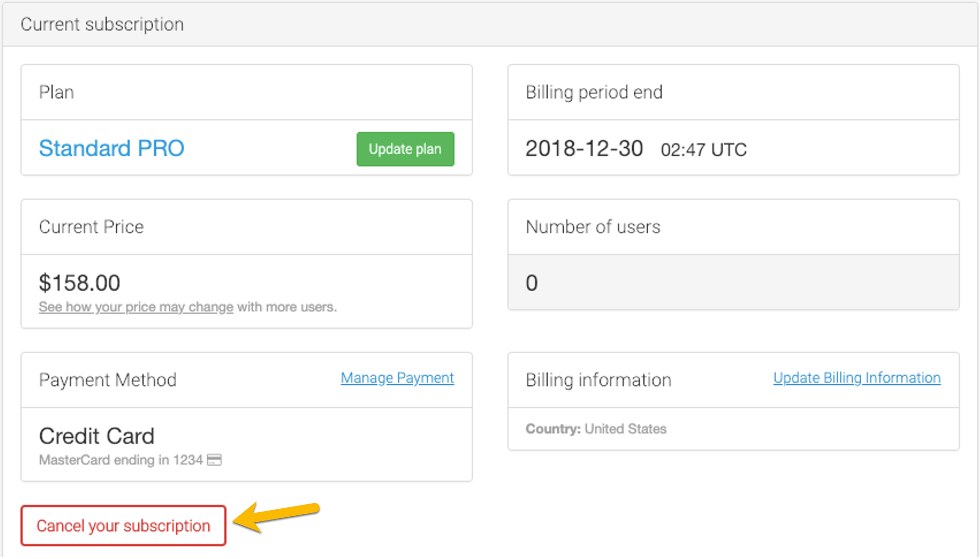The width and height of the screenshot is (980, 559).
Task: Click the Current Price heading
Action: 91,227
